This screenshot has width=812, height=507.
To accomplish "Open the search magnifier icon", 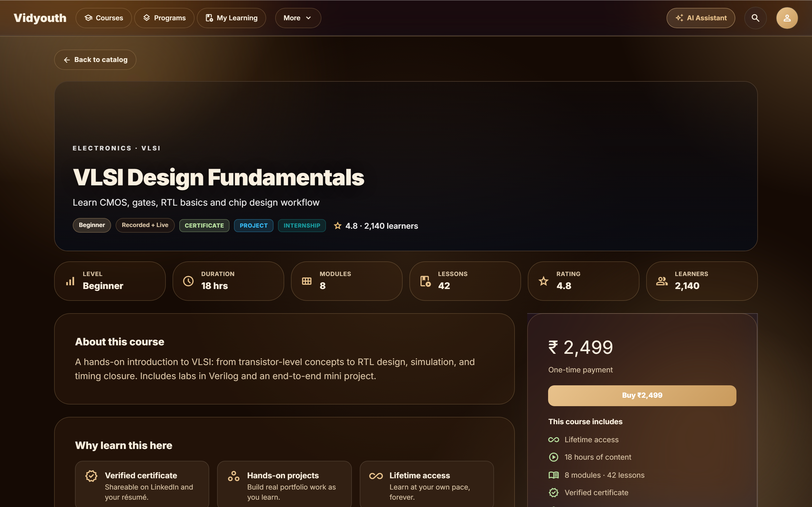I will click(755, 18).
